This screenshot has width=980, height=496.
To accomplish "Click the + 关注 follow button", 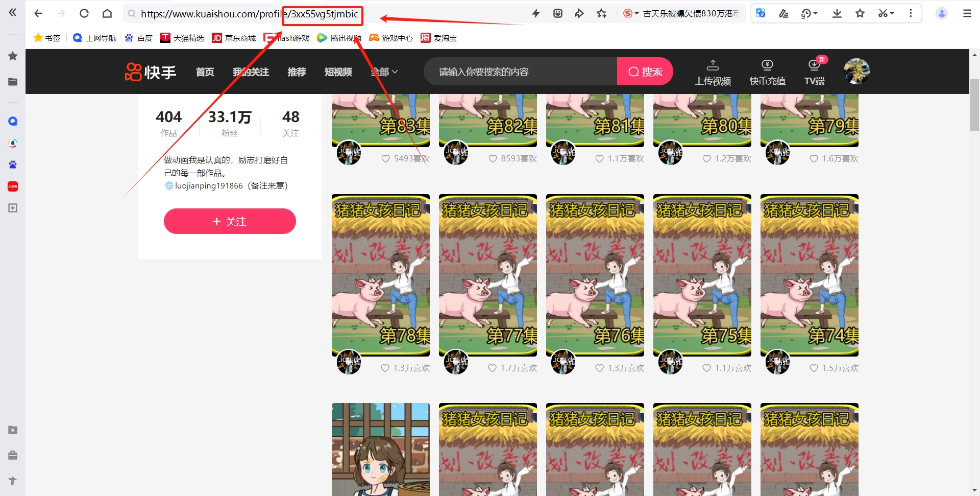I will tap(230, 221).
